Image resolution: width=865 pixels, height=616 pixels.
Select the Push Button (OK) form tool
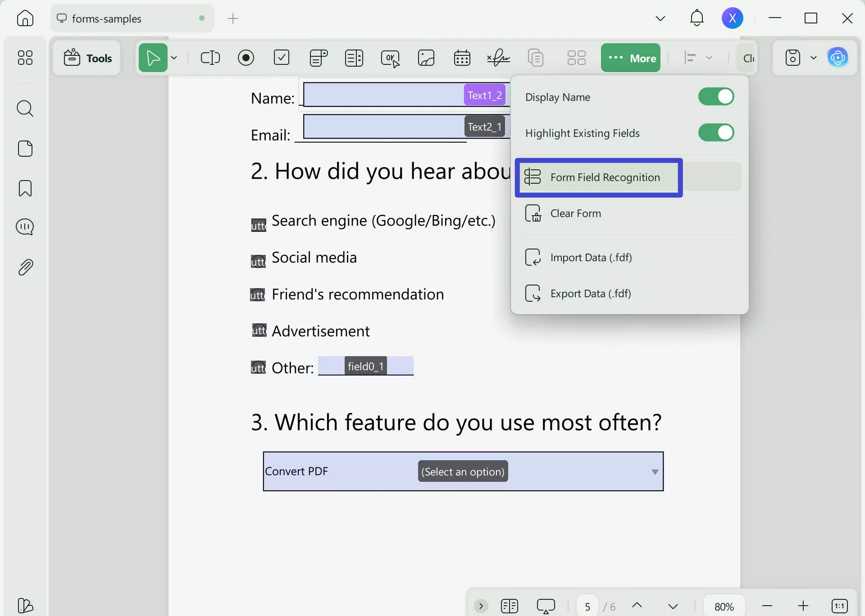pyautogui.click(x=390, y=58)
